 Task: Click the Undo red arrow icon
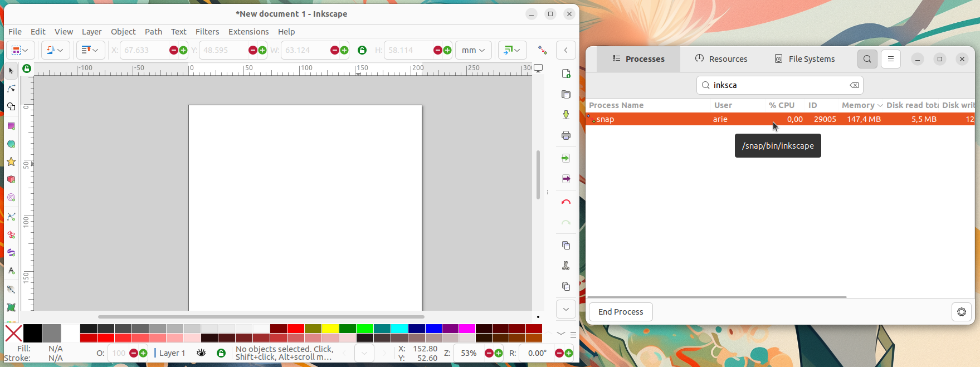[x=566, y=202]
